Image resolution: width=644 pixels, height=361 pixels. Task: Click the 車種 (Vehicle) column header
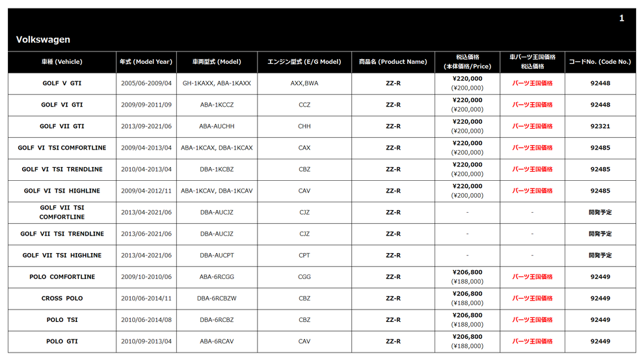coord(62,62)
